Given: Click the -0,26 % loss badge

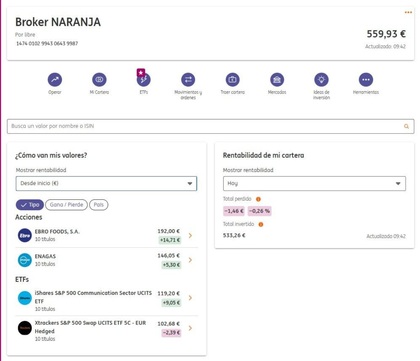Looking at the screenshot, I should tap(260, 211).
